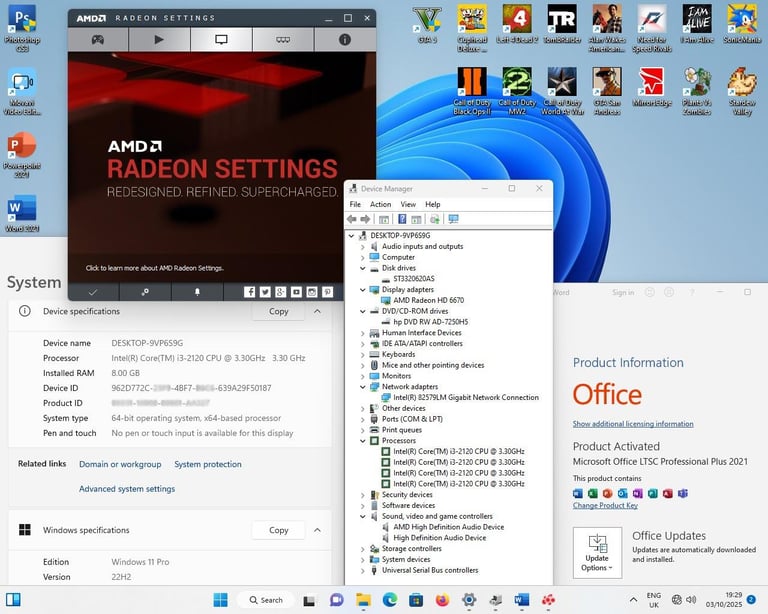Click the learn more about Radeon Settings text
Screen dimensions: 768x614
click(x=155, y=268)
